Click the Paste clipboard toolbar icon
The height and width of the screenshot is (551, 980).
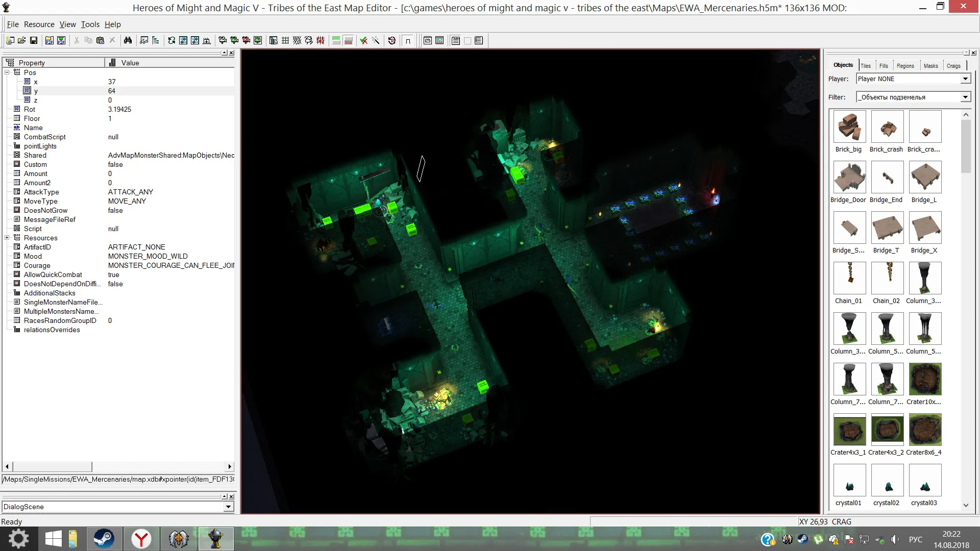pos(100,40)
